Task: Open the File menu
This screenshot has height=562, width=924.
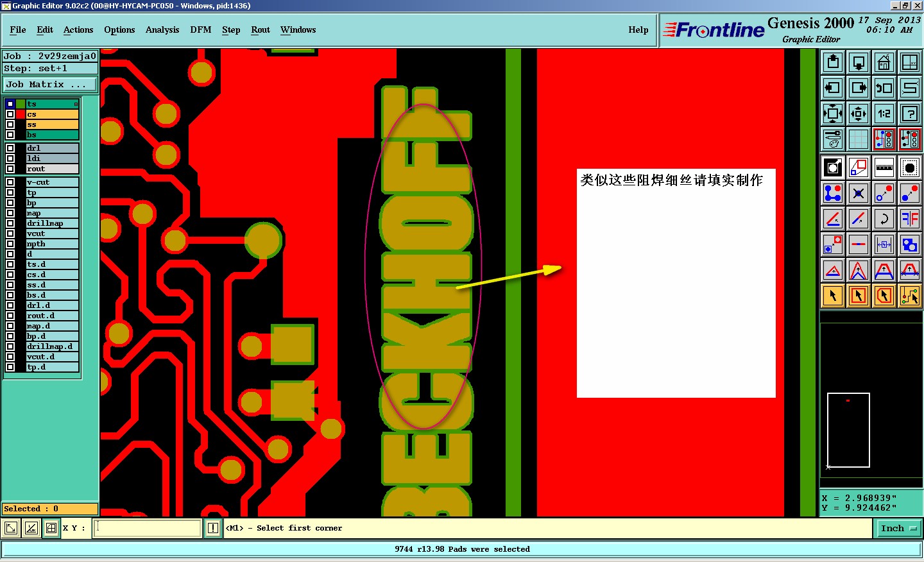Action: point(18,30)
